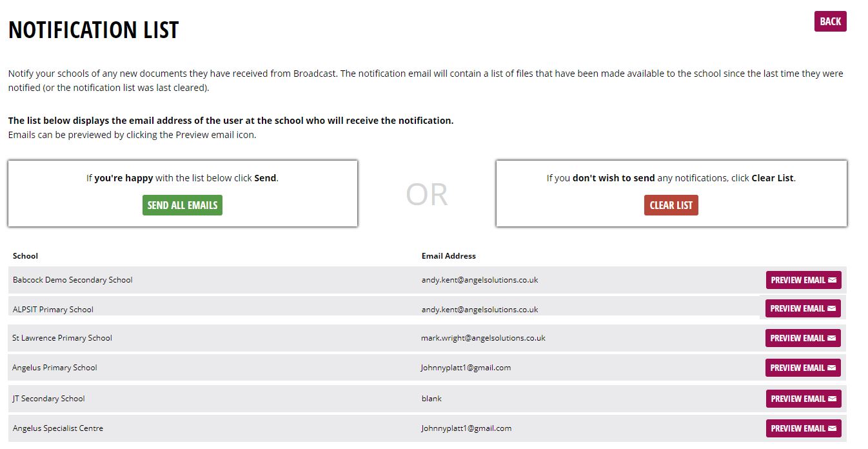Viewport: 868px width, 449px height.
Task: Click the Notification List page heading
Action: click(x=94, y=30)
